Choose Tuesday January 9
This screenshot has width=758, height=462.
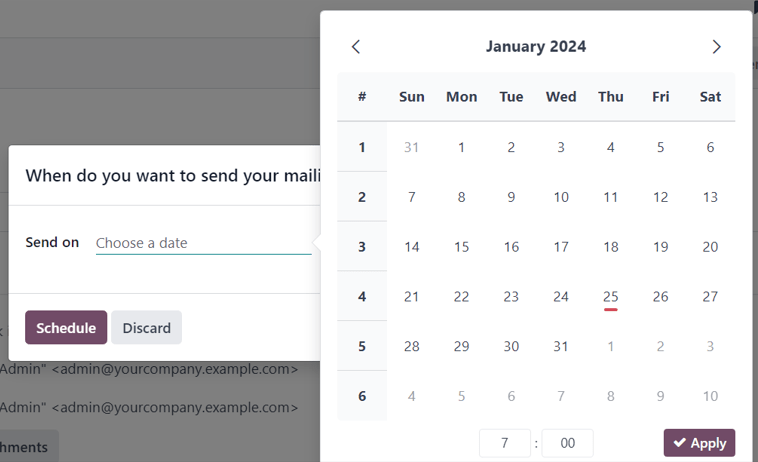(511, 197)
